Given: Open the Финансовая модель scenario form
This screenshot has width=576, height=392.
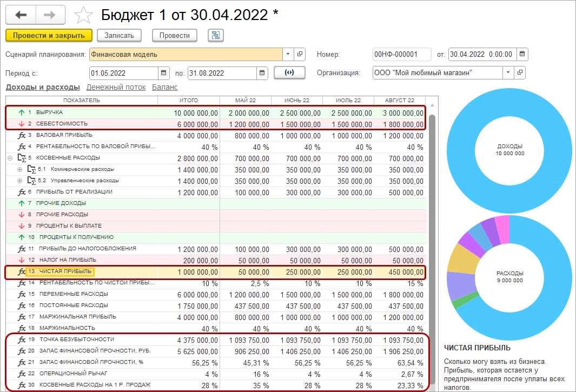Looking at the screenshot, I should 300,54.
